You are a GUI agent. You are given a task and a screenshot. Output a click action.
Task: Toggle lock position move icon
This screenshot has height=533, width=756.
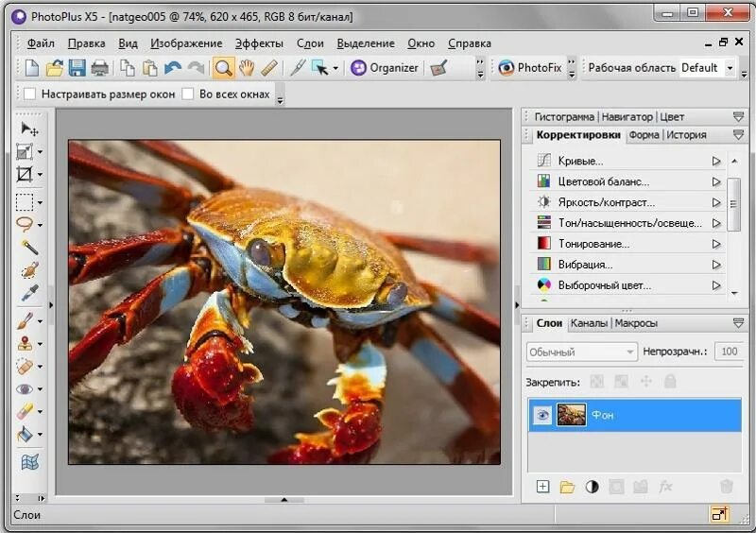pyautogui.click(x=646, y=382)
